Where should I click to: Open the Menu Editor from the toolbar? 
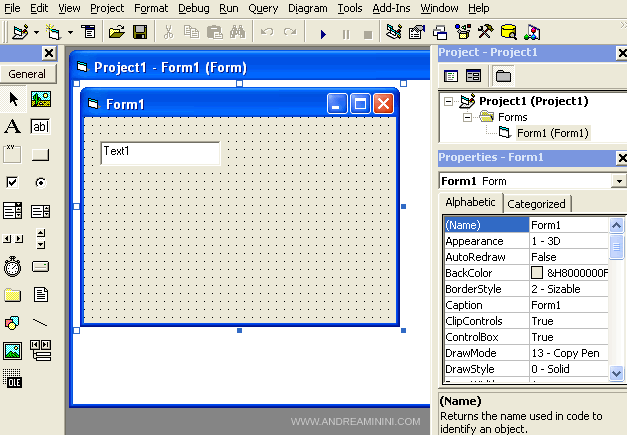[89, 33]
